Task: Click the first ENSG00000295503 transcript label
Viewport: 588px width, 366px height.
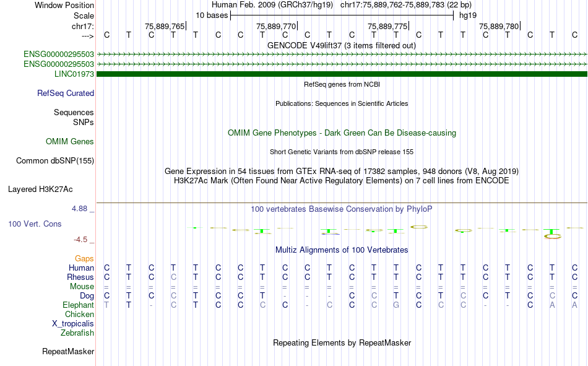Action: coord(59,54)
